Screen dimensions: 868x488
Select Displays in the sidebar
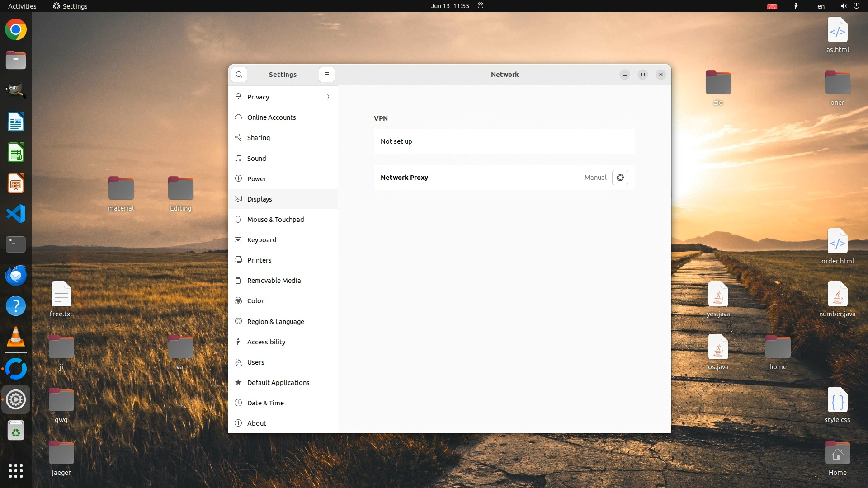coord(259,199)
